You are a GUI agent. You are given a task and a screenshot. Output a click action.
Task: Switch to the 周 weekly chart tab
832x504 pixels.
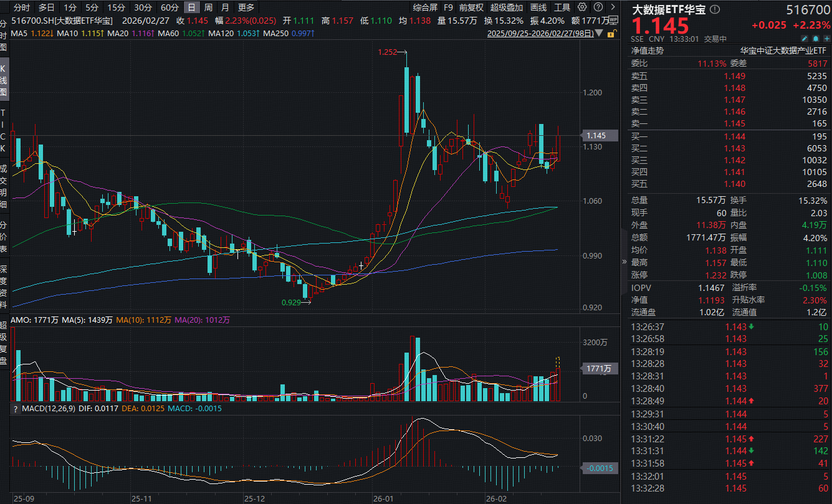tap(208, 7)
